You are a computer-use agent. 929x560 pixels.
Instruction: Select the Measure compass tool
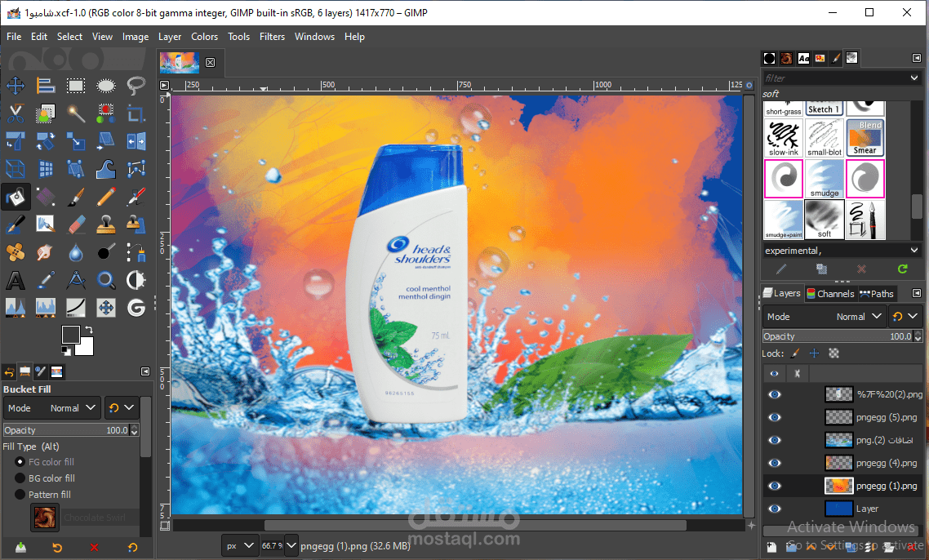click(x=76, y=280)
